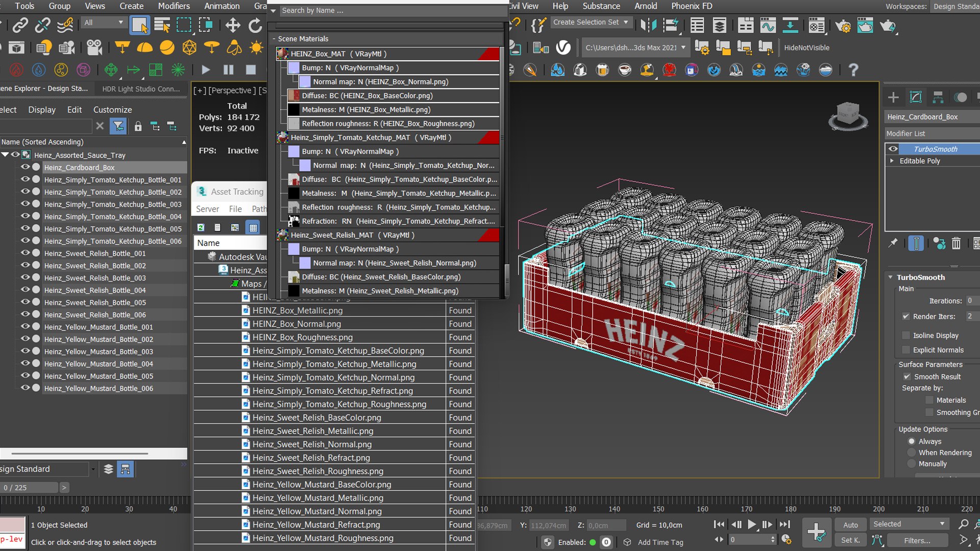Open Select by Name list tool
The width and height of the screenshot is (980, 551).
point(162,25)
